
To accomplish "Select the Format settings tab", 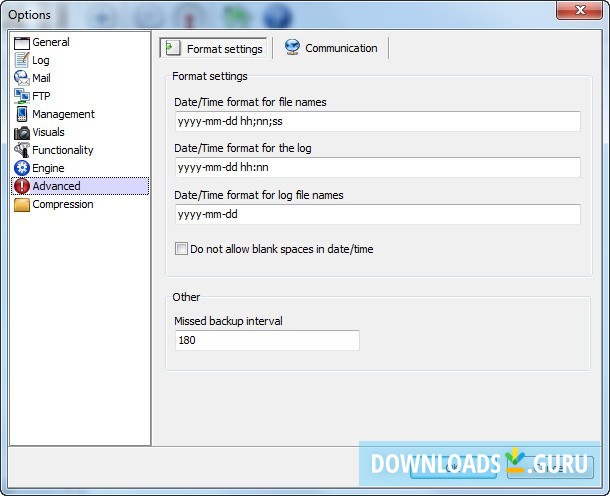I will pyautogui.click(x=213, y=48).
